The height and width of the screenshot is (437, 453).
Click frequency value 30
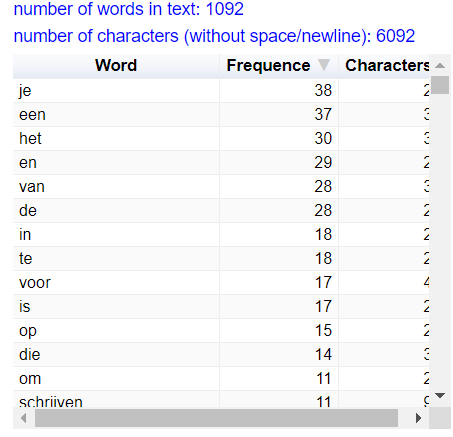[323, 139]
